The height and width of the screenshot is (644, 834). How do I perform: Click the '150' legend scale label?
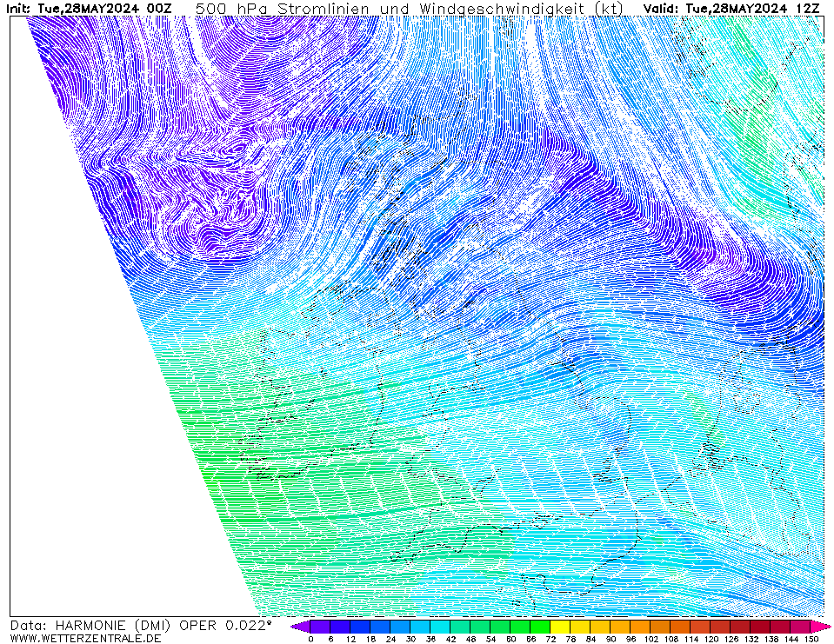tap(811, 639)
